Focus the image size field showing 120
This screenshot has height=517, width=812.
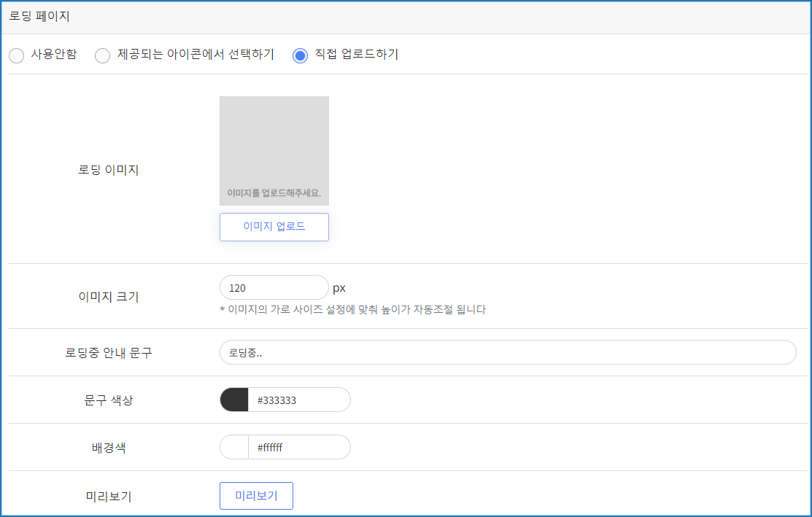point(274,288)
